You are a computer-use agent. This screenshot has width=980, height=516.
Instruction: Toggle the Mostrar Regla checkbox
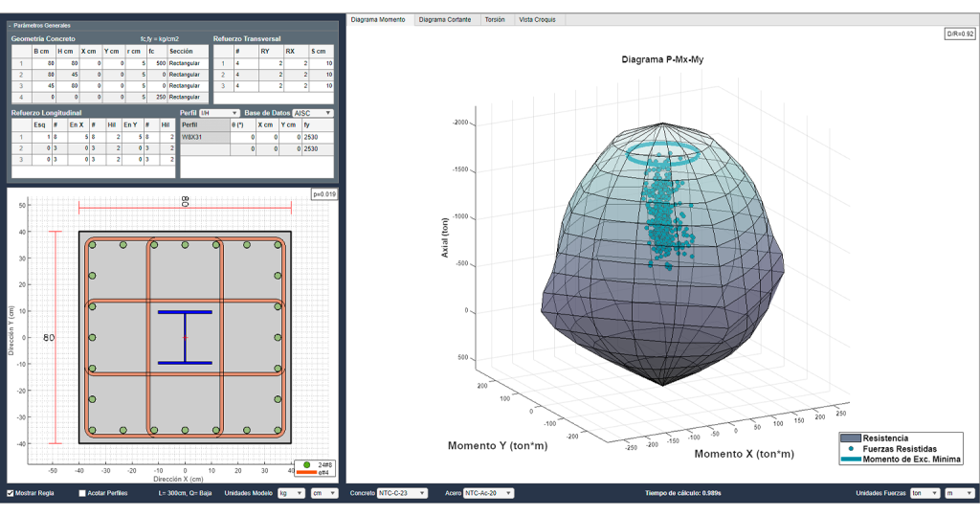[10, 493]
